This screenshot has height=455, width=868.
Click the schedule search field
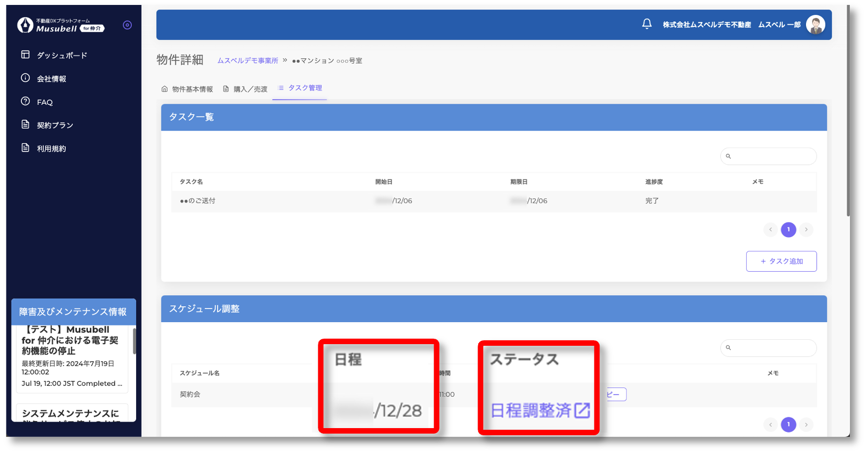coord(771,348)
